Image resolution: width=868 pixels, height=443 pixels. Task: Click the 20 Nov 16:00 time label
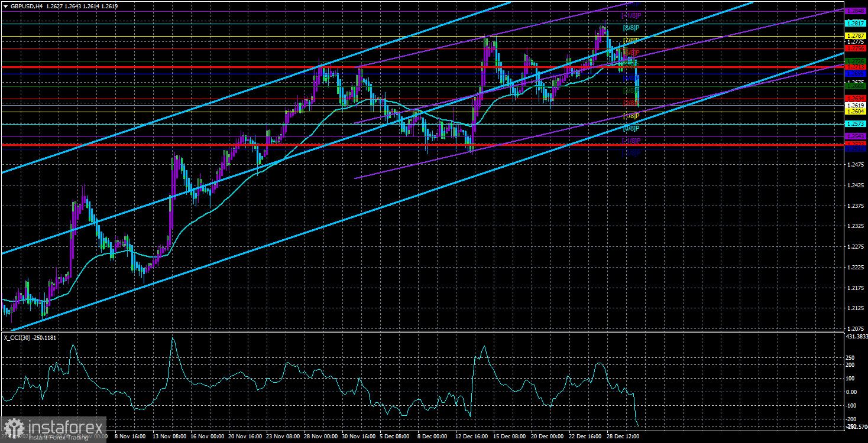click(247, 437)
